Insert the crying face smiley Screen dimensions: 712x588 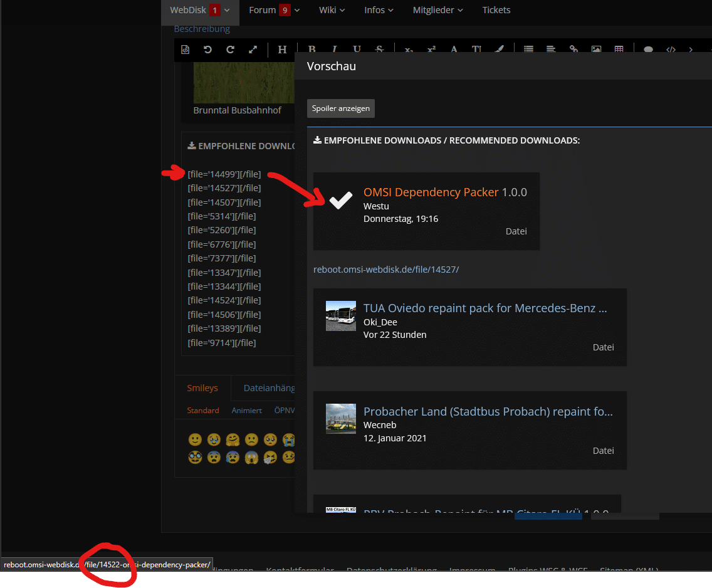pyautogui.click(x=289, y=439)
